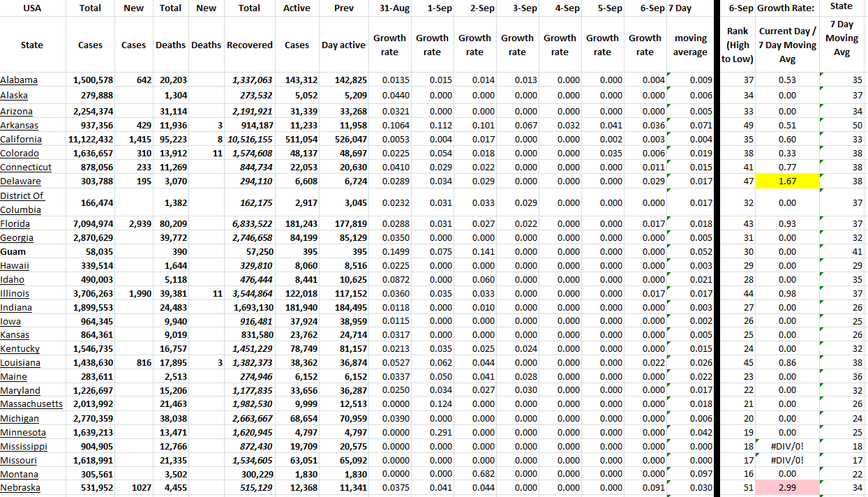Click the #DIV/0! error cell for Mississippi

click(787, 447)
